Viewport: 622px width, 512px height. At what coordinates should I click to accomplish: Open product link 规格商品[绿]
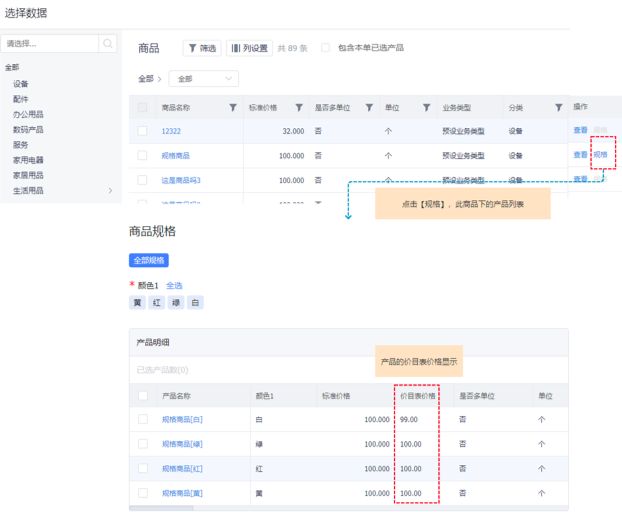tap(182, 444)
